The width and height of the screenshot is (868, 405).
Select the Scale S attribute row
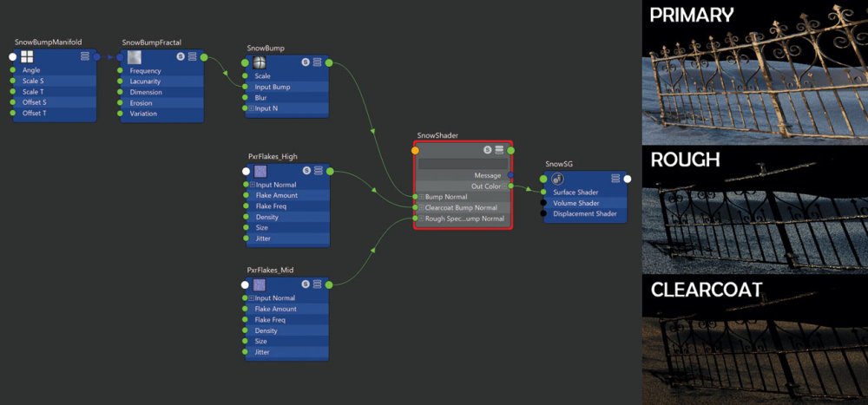(x=55, y=81)
